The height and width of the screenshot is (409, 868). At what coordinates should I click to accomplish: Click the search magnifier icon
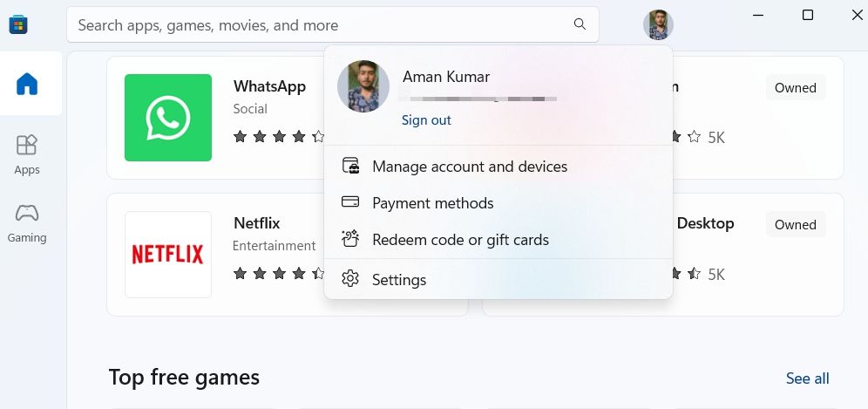pyautogui.click(x=580, y=24)
